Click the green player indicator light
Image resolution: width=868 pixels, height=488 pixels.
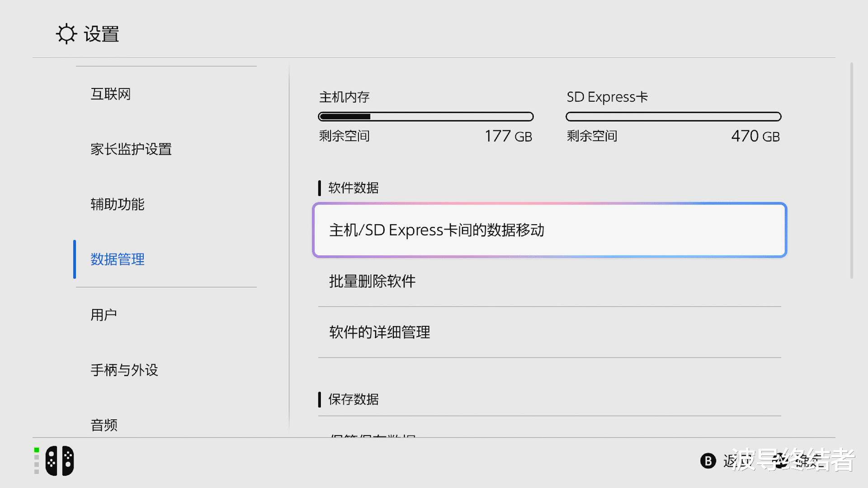pyautogui.click(x=37, y=450)
